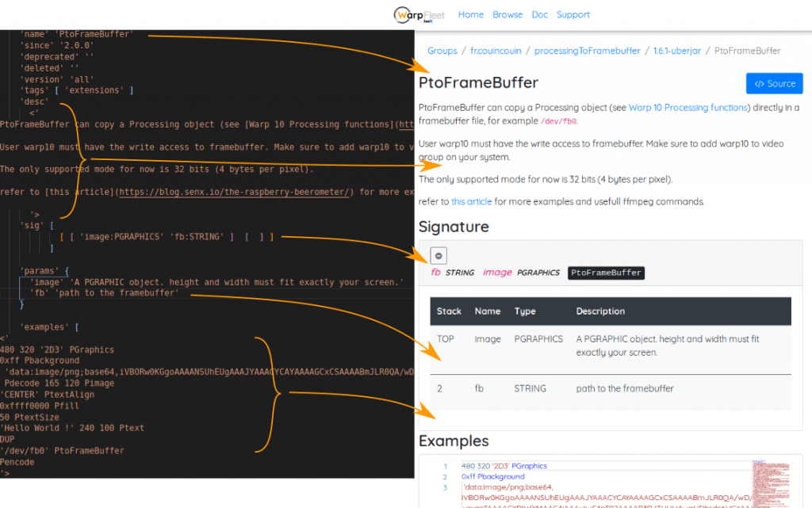
Task: Click the 'Hello World !' line in editor
Action: (x=72, y=428)
